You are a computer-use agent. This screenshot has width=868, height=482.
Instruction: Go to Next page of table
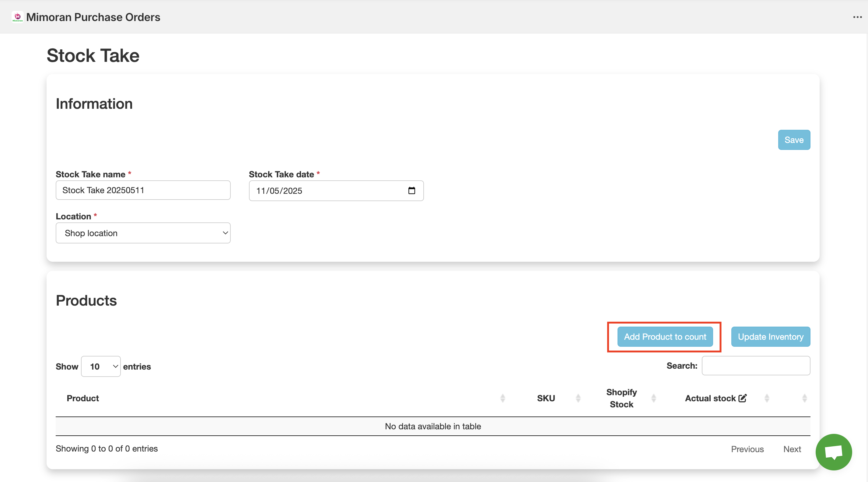click(x=792, y=449)
